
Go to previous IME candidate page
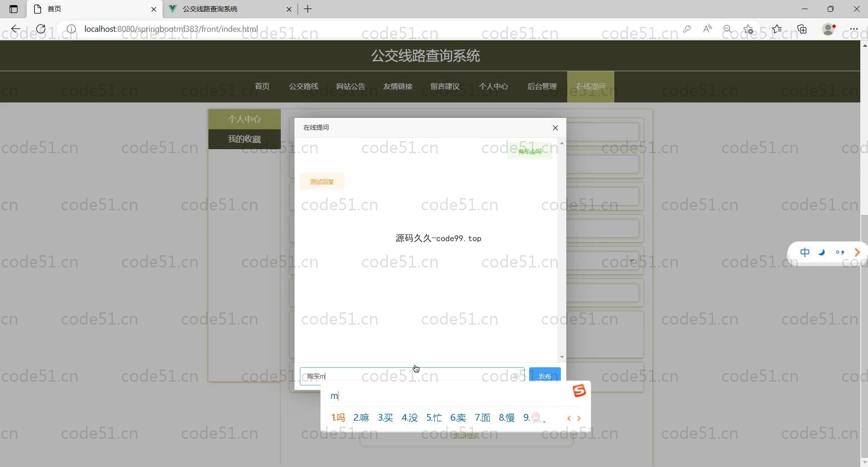(569, 418)
